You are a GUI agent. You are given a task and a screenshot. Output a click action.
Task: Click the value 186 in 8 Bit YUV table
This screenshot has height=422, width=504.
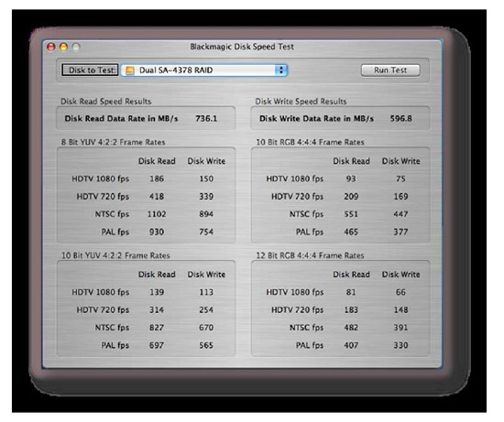[157, 179]
